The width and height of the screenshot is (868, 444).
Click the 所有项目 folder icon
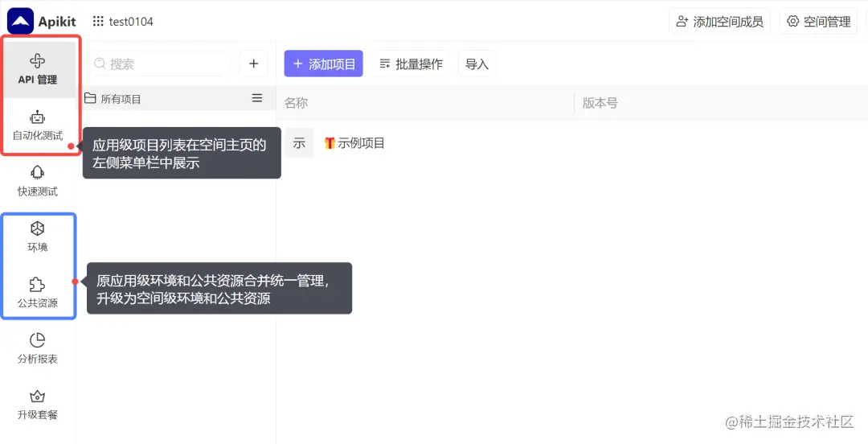coord(90,99)
